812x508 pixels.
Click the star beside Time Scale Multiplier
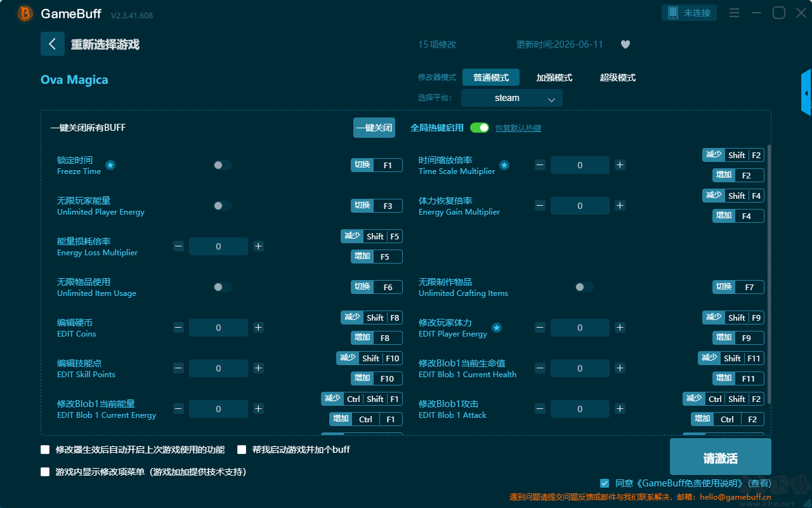504,165
